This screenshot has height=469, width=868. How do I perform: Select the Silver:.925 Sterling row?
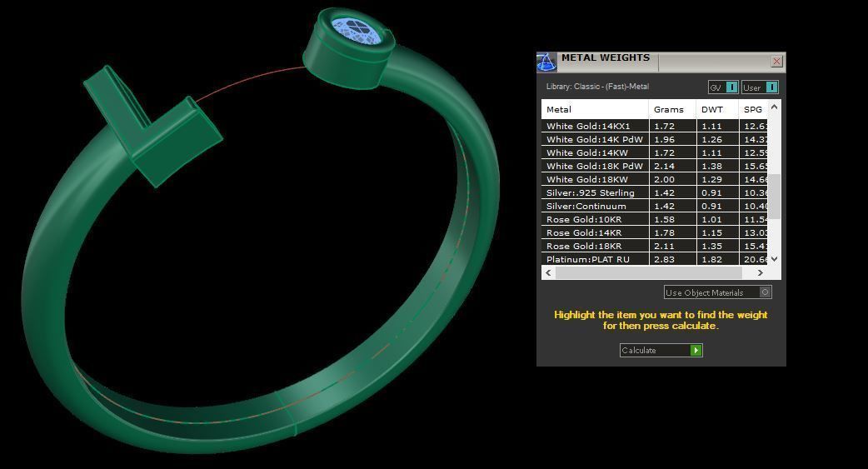[654, 192]
